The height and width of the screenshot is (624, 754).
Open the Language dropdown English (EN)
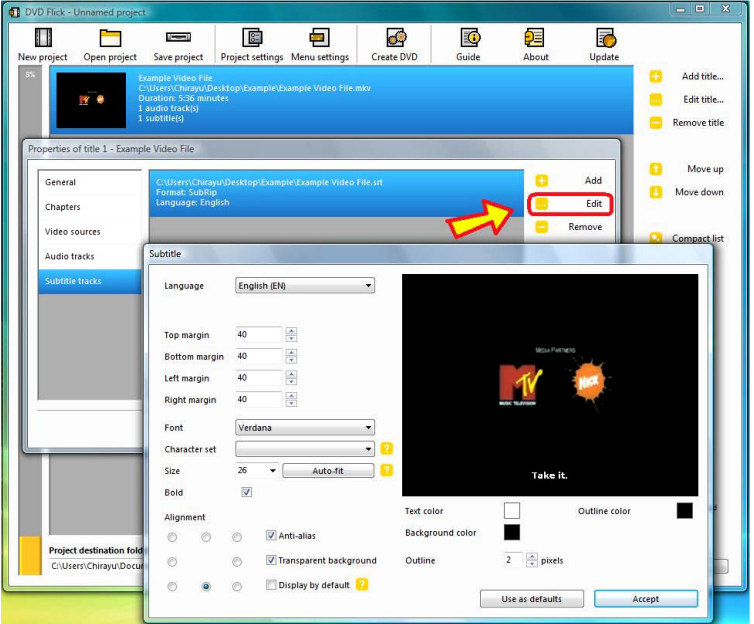tap(305, 286)
